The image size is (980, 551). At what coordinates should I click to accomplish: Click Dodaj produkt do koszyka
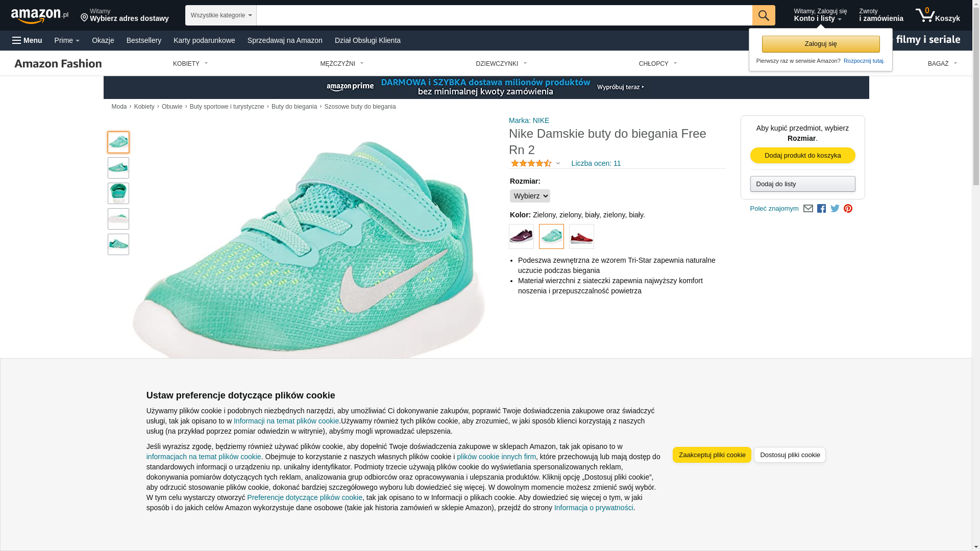click(x=802, y=156)
